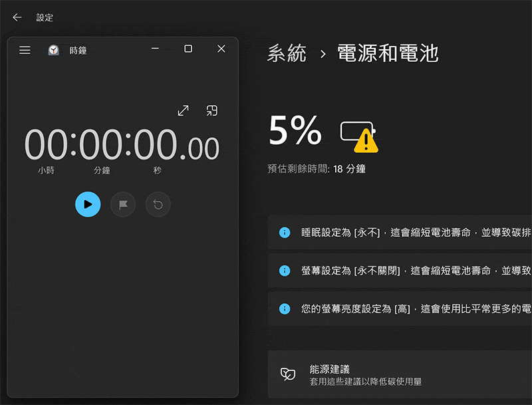The height and width of the screenshot is (405, 532).
Task: Start the stopwatch with the play button
Action: (88, 204)
